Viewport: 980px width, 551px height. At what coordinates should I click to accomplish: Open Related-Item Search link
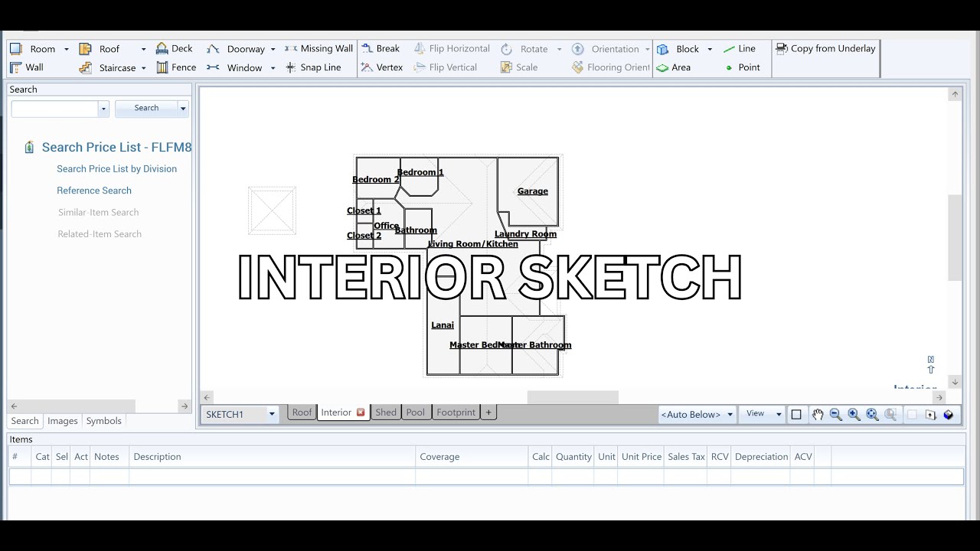click(100, 234)
